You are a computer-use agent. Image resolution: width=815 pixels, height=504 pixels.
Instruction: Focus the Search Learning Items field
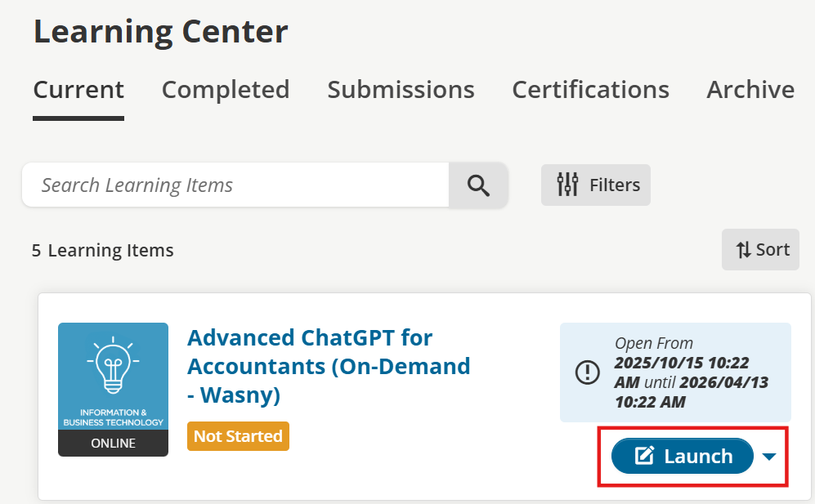(x=235, y=185)
